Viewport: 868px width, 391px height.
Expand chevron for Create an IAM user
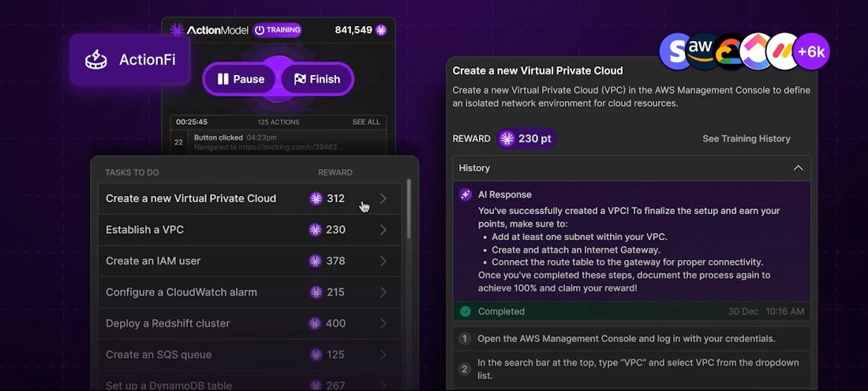383,261
